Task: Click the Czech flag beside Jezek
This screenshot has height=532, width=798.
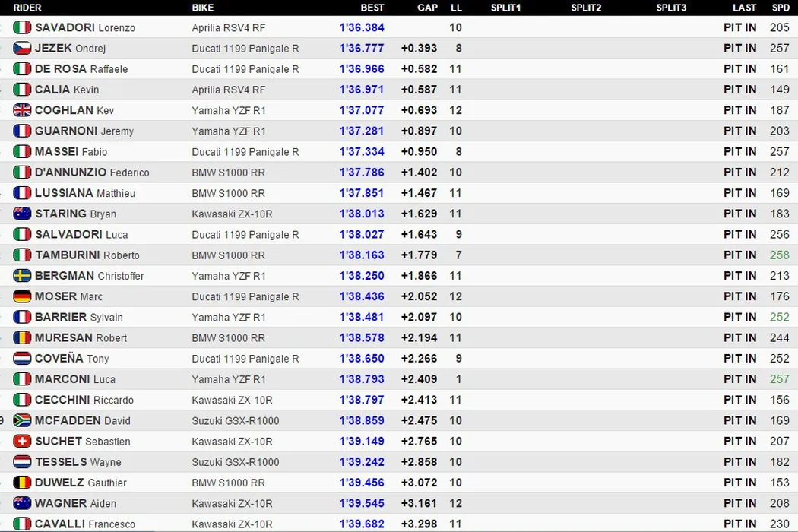Action: click(x=22, y=48)
